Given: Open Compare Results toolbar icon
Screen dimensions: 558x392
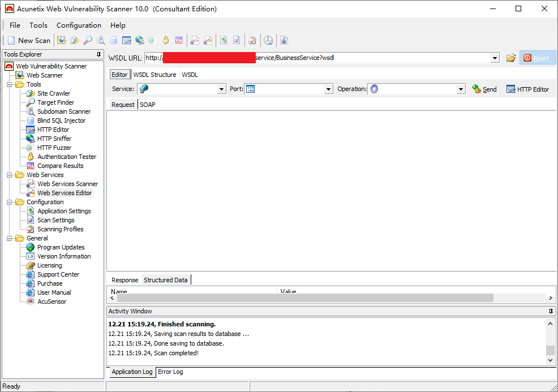Looking at the screenshot, I should click(x=179, y=40).
